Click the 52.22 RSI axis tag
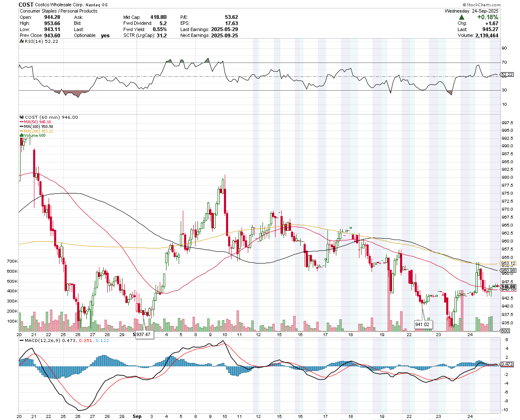Image resolution: width=520 pixels, height=420 pixels. click(x=507, y=75)
